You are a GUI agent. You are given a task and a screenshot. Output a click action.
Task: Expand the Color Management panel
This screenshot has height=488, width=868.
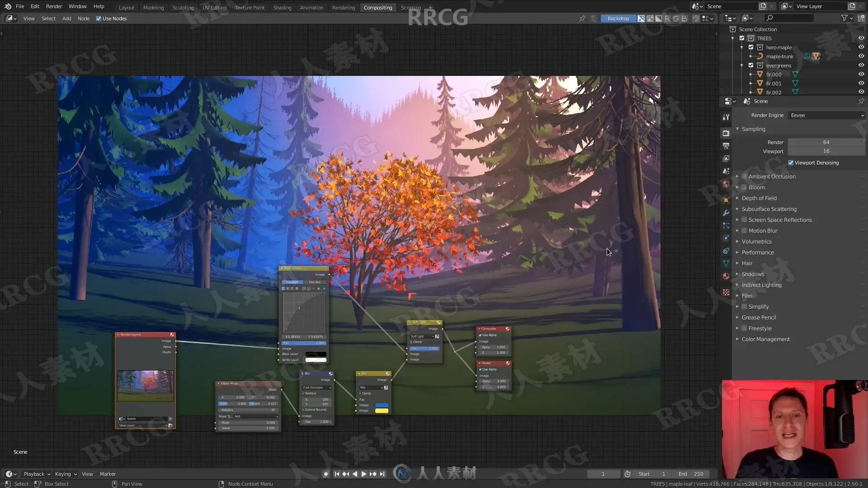[765, 339]
